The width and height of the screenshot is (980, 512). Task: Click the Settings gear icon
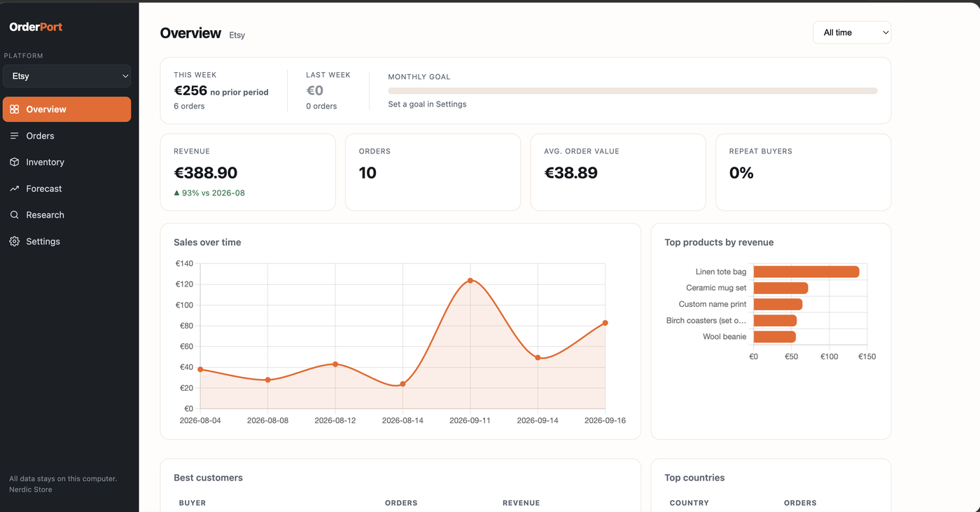click(15, 241)
